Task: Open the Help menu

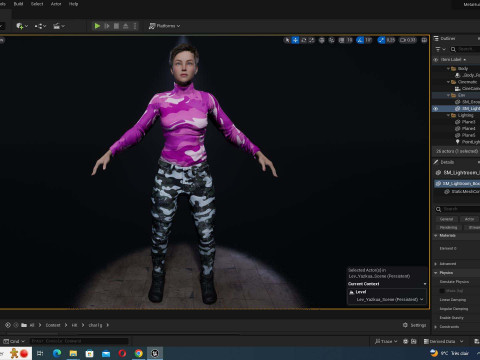Action: (73, 4)
